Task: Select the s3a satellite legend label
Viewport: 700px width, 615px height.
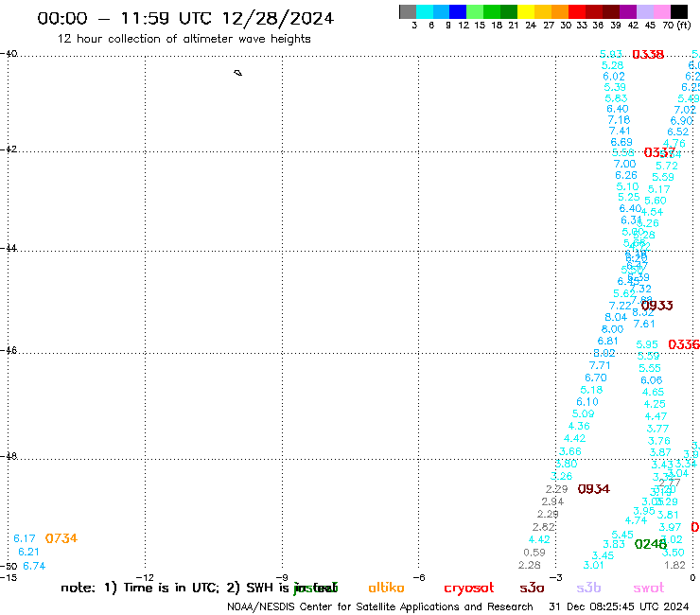Action: tap(532, 589)
